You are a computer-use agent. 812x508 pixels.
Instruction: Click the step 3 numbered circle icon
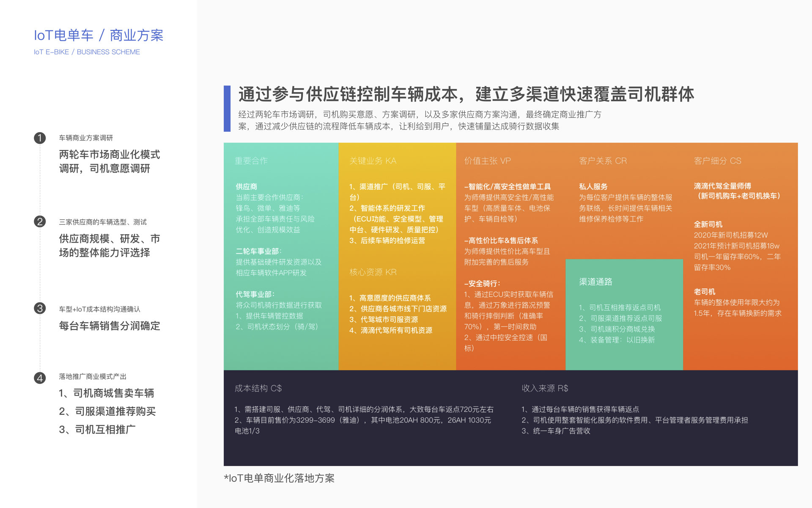click(x=40, y=308)
